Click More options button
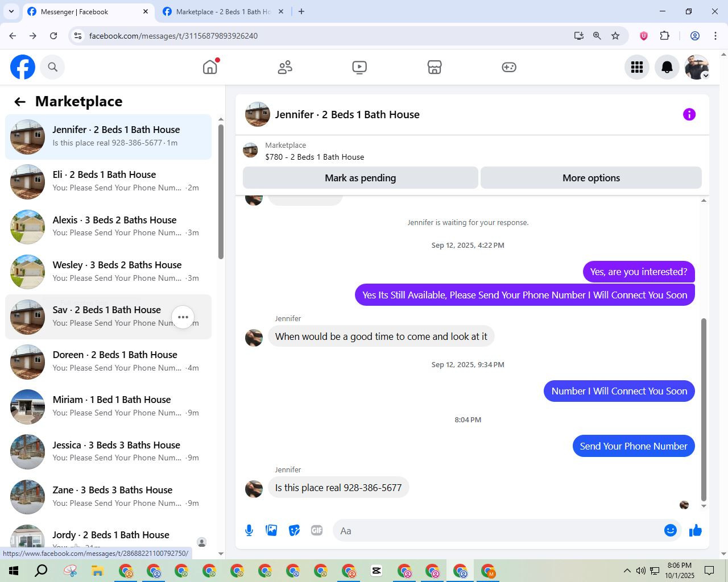This screenshot has width=728, height=582. [591, 178]
